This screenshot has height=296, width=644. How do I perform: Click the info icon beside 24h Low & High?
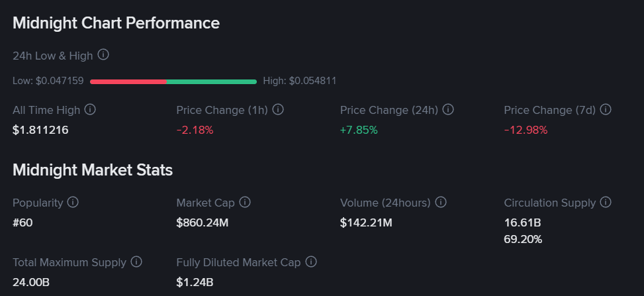pos(103,55)
